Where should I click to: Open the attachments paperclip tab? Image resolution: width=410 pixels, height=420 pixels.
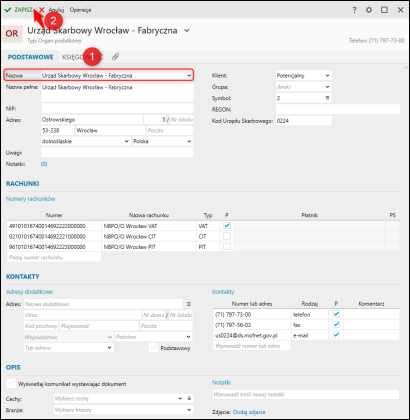pos(115,57)
